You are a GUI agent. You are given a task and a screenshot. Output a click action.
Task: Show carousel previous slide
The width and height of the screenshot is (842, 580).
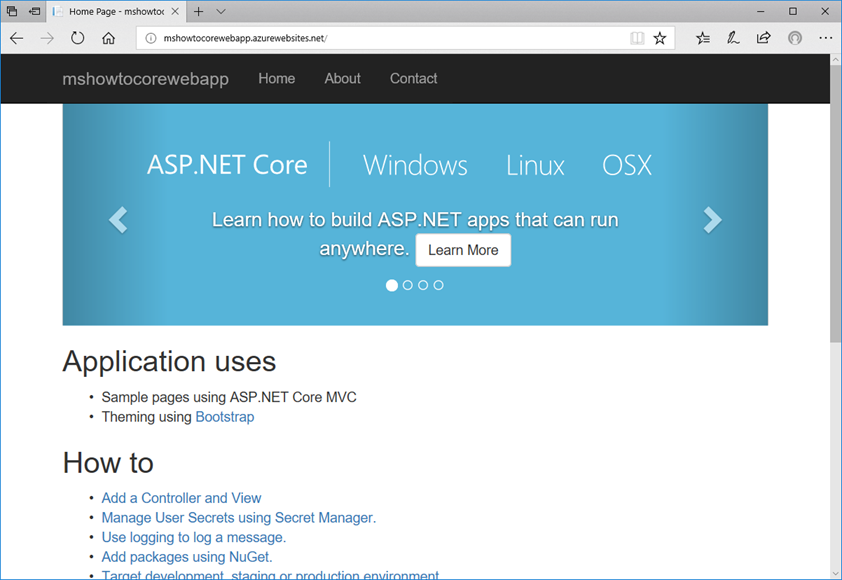tap(118, 220)
